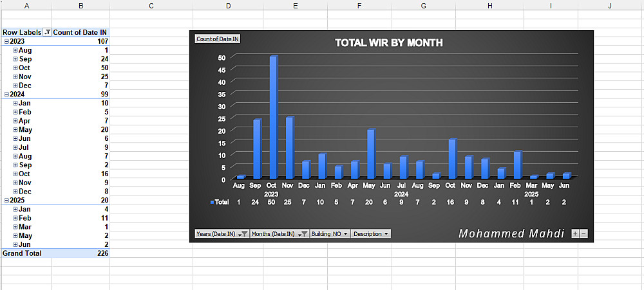Select the Count of Date IN header cell
Viewport: 644px width, 290px height.
click(81, 32)
